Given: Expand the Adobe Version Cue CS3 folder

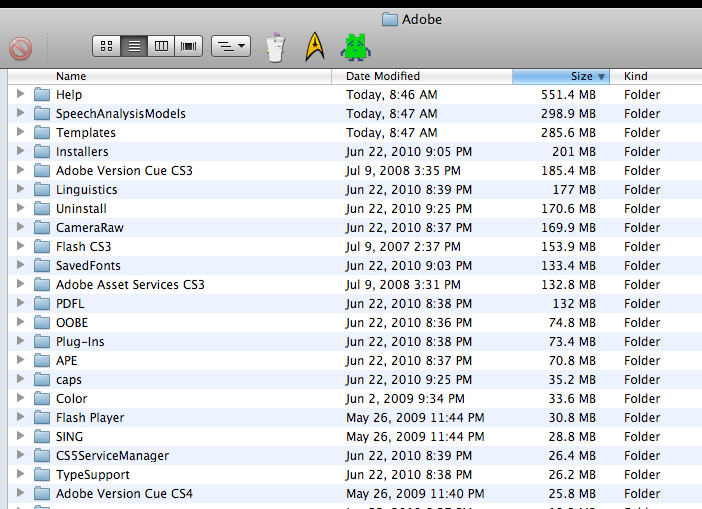Looking at the screenshot, I should 20,170.
